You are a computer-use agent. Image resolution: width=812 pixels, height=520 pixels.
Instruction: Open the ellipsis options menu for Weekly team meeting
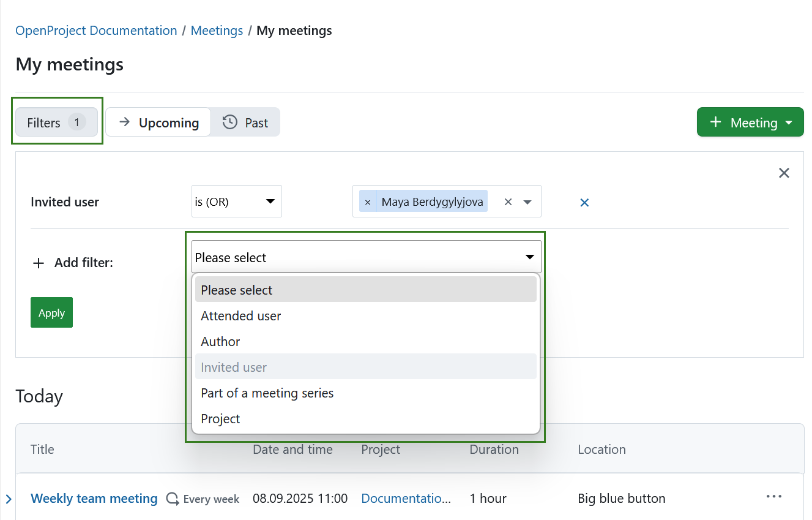[774, 496]
